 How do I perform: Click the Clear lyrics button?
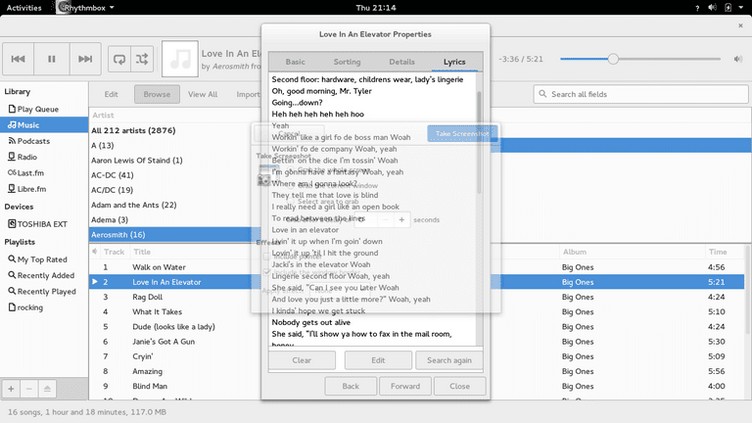[x=302, y=360]
